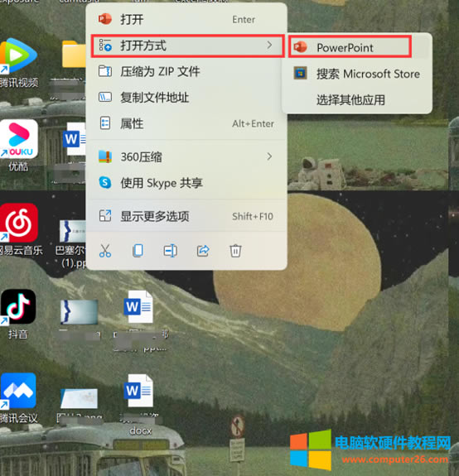Click the Delete trash bin icon

tap(235, 251)
